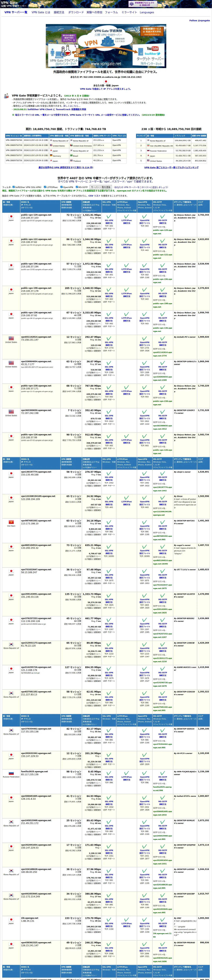Open the フォーラム nav item
Screen dimensions: 212x980
112,12
